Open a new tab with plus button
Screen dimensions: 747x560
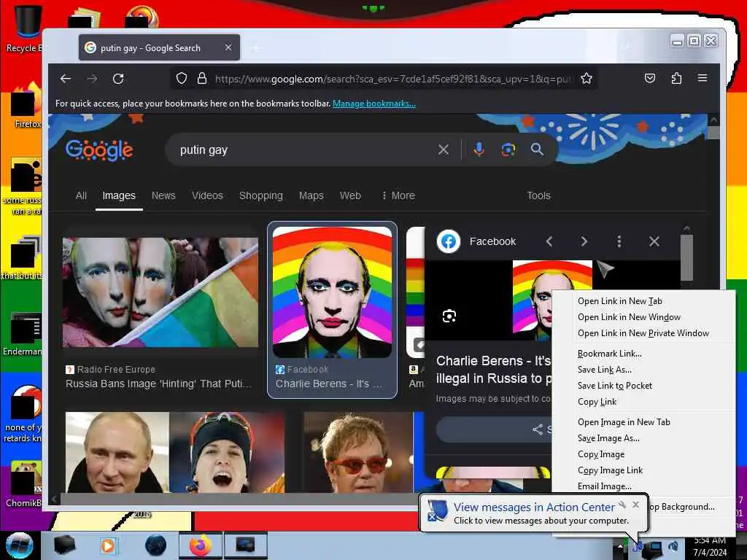[256, 48]
